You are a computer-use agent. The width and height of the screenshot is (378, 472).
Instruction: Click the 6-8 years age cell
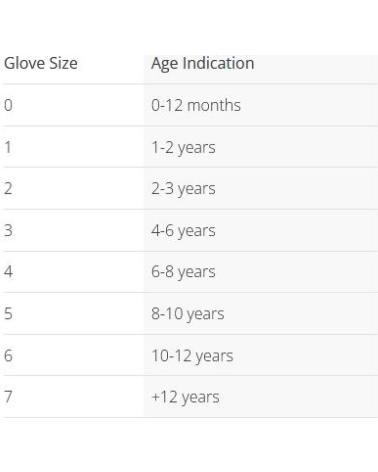pos(183,272)
